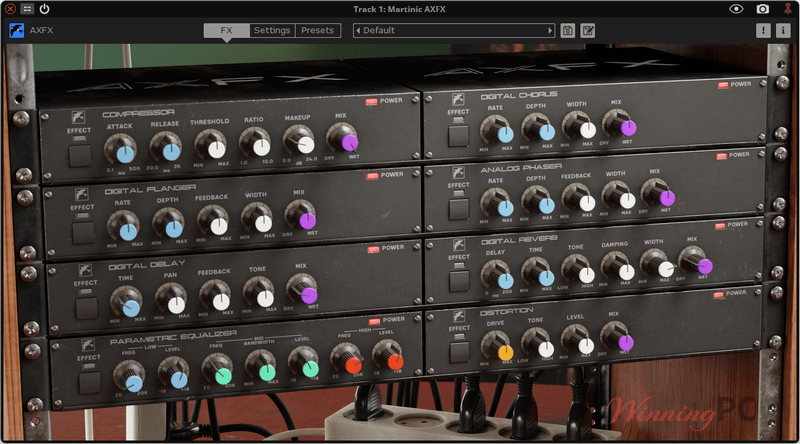Click the Digital Reverb Delay knob
Screen dimensions: 800x444
coord(497,276)
